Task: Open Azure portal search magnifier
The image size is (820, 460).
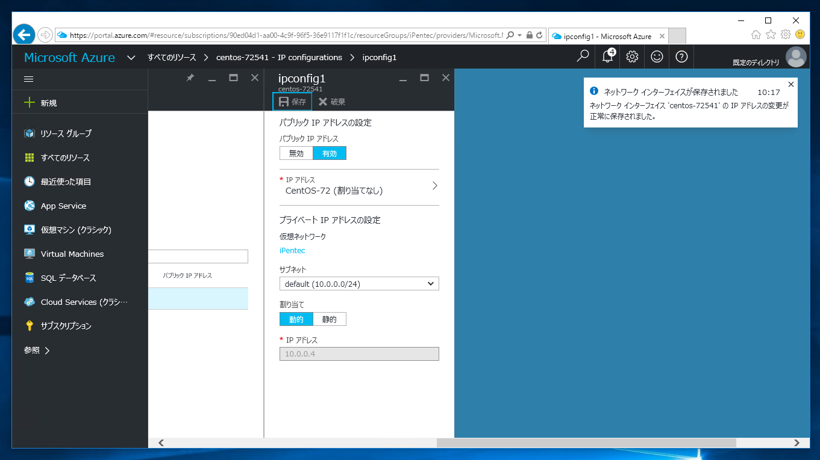Action: (x=583, y=56)
